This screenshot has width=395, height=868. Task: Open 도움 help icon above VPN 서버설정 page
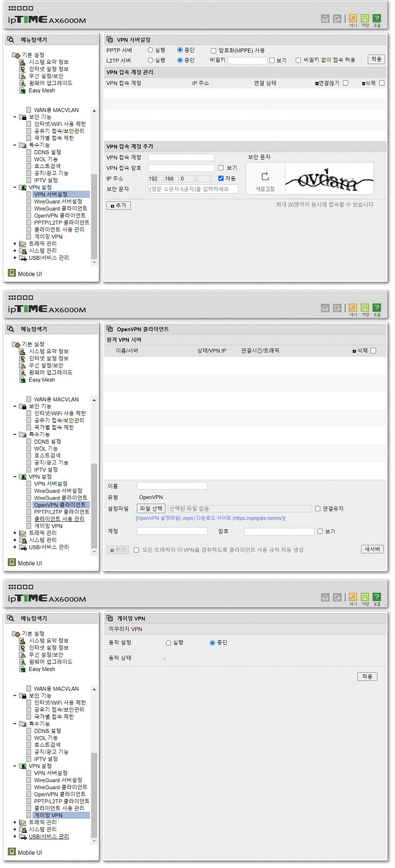click(377, 19)
